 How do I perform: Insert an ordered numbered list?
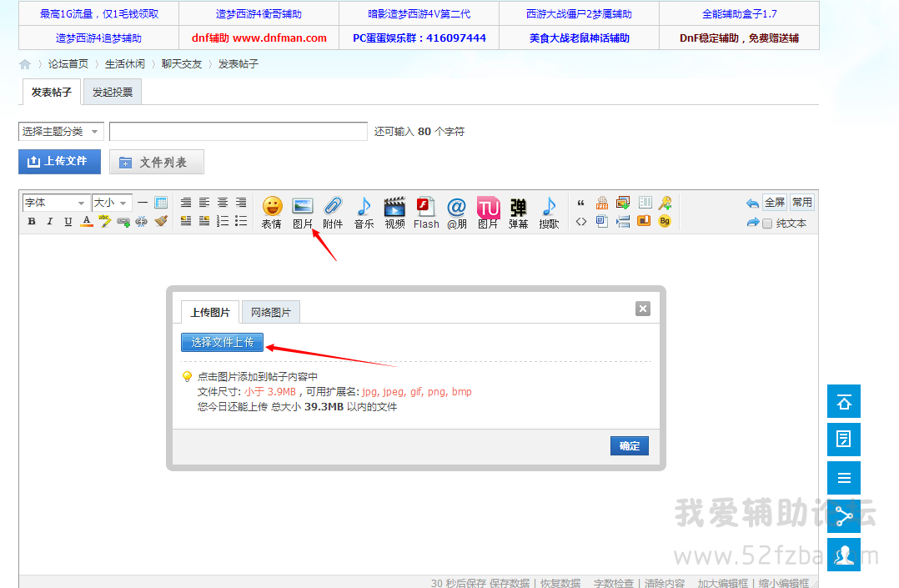click(x=223, y=221)
